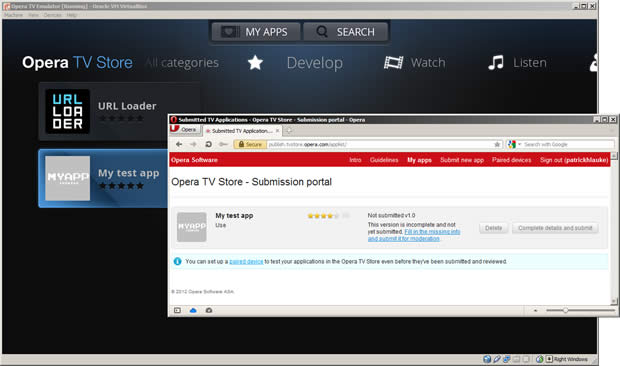The width and height of the screenshot is (620, 366).
Task: Click VirtualBox mouse integration status icon
Action: pos(540,359)
